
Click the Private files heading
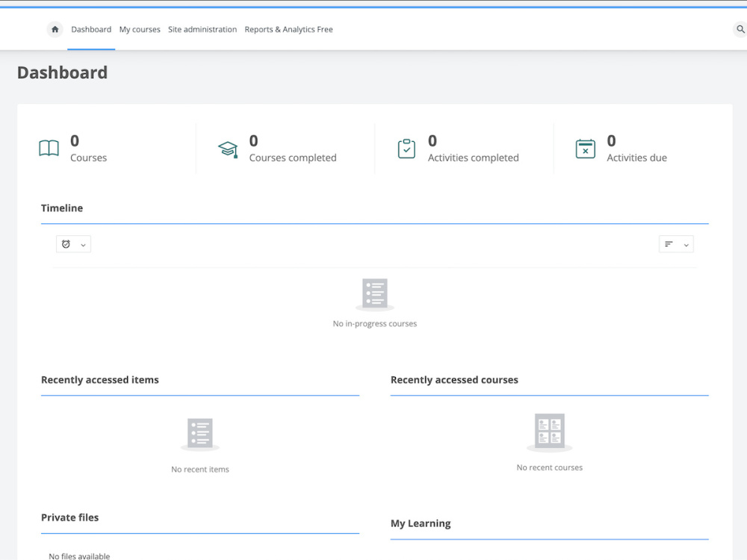pyautogui.click(x=70, y=517)
